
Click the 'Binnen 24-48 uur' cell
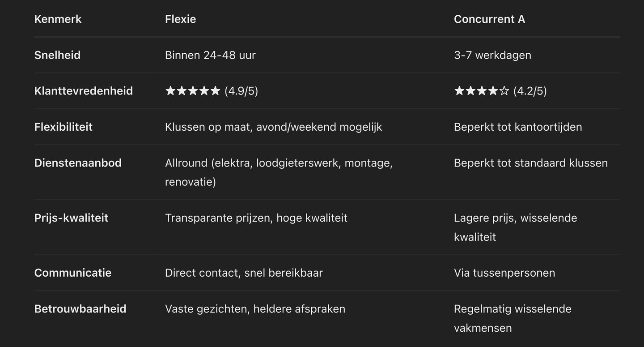tap(211, 55)
